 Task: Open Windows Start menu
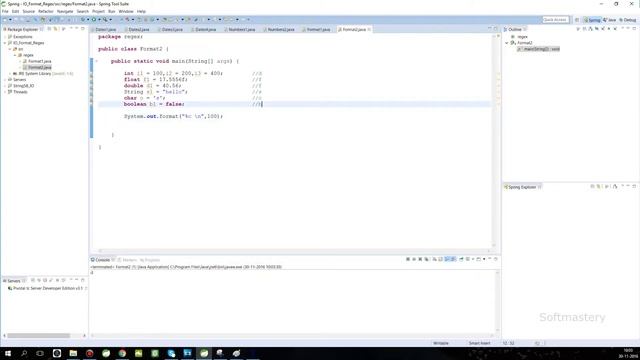pos(8,353)
